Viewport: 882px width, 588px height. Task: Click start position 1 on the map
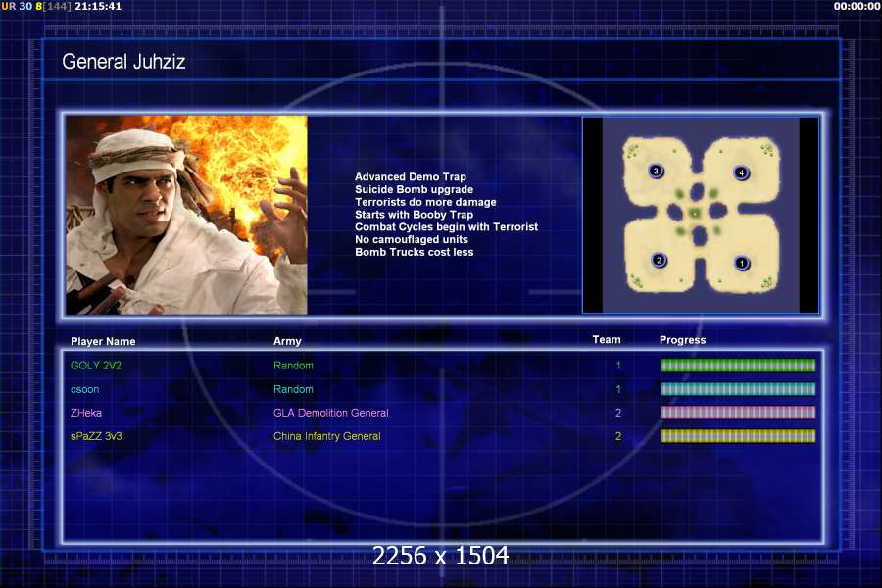[x=742, y=263]
